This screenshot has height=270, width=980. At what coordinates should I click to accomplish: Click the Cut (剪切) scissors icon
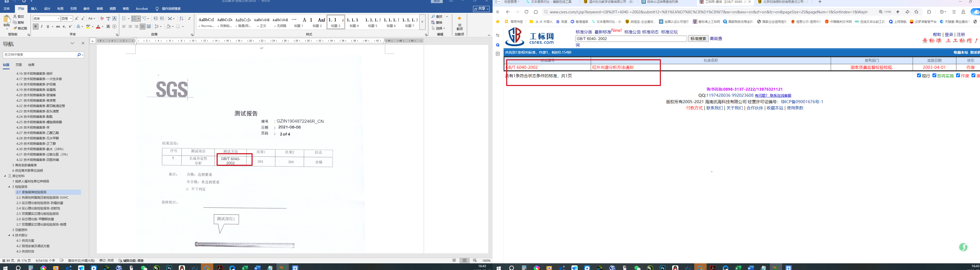(15, 17)
